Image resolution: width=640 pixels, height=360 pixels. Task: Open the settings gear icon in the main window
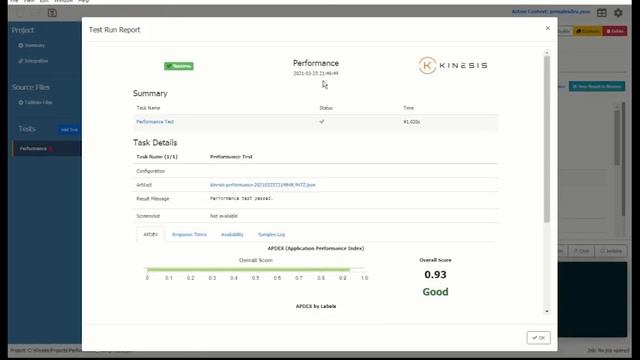(x=618, y=13)
